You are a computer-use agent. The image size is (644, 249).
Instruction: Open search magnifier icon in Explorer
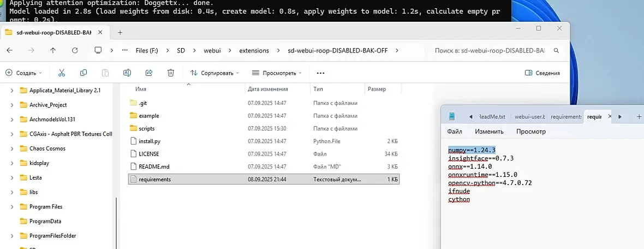pos(557,51)
